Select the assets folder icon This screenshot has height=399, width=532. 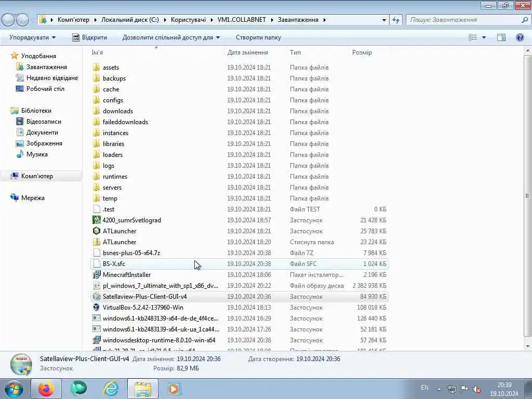[96, 67]
